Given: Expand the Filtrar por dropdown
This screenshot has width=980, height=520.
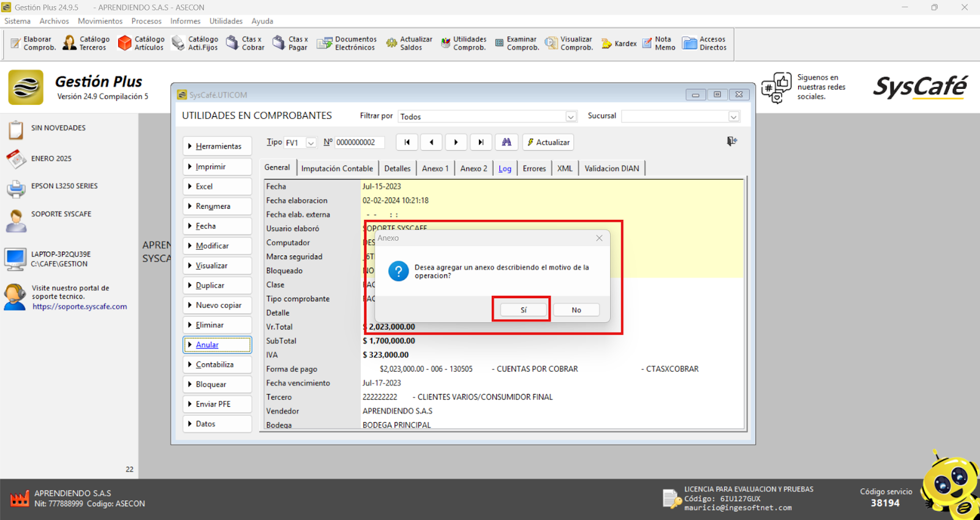Looking at the screenshot, I should pyautogui.click(x=571, y=117).
